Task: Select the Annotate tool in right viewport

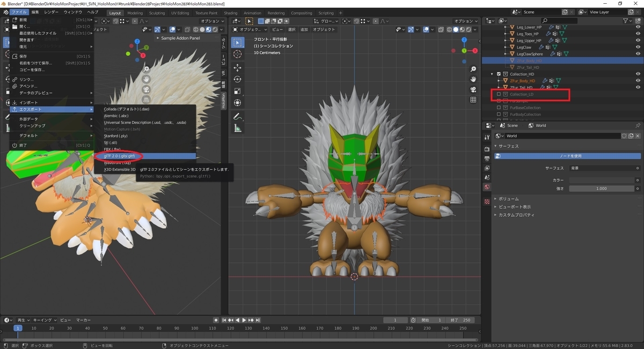Action: coord(238,117)
